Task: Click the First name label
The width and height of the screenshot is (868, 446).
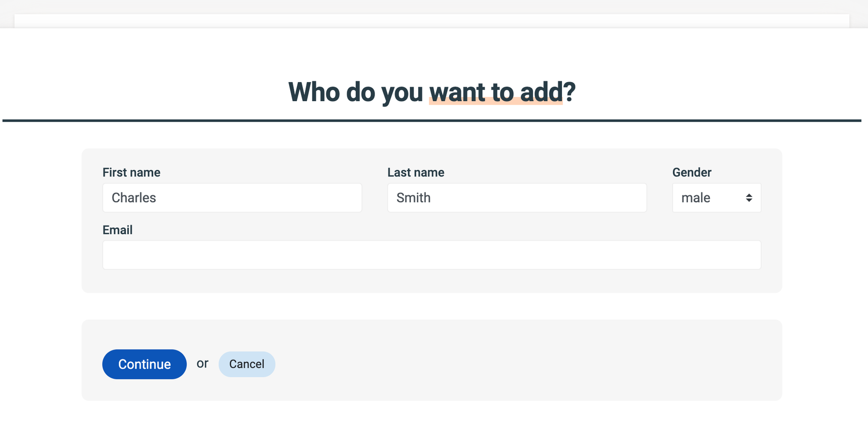Action: tap(132, 172)
